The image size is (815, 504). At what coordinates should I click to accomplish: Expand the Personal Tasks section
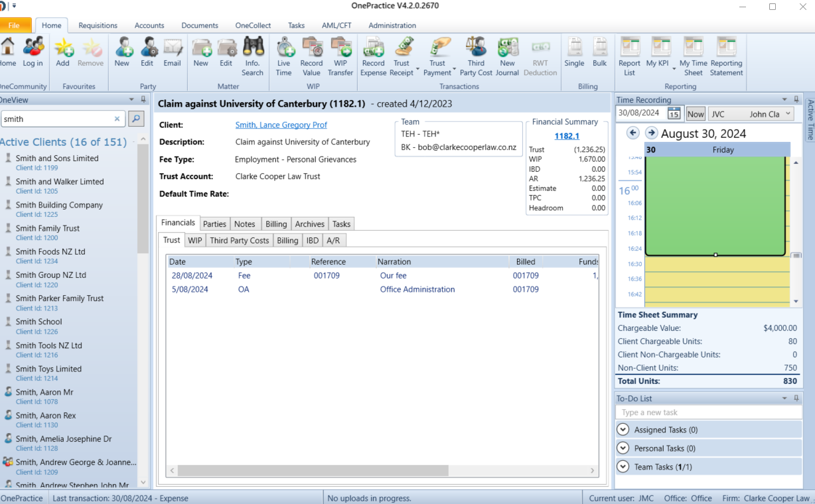click(623, 448)
